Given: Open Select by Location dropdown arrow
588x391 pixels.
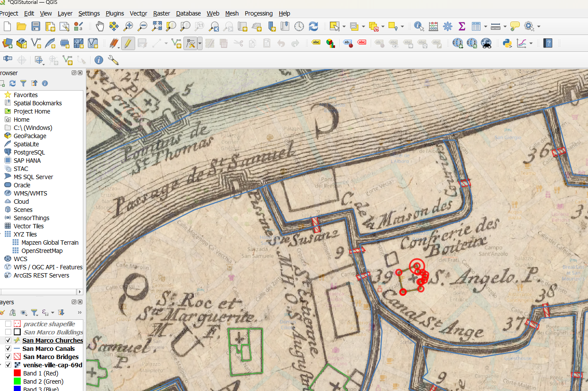Looking at the screenshot, I should (x=402, y=26).
